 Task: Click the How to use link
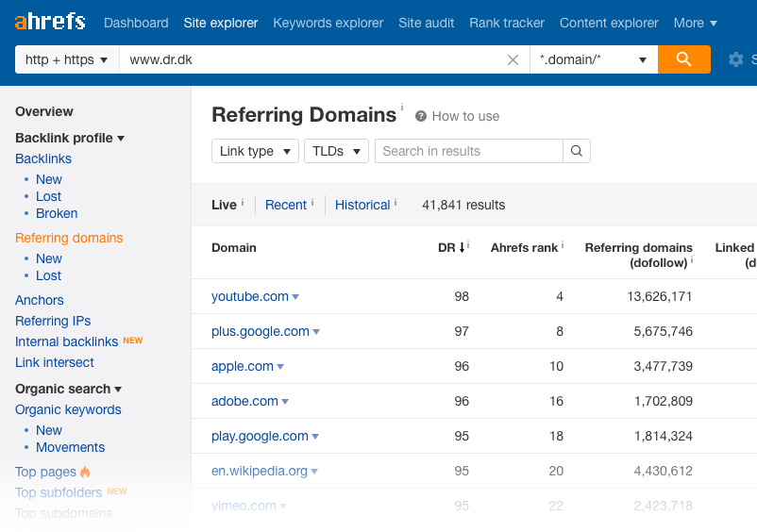point(465,116)
